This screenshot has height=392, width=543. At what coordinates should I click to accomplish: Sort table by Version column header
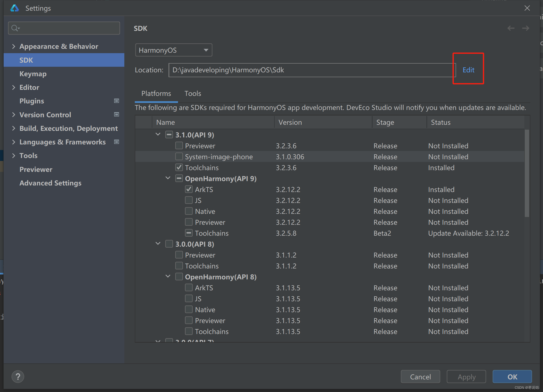click(x=323, y=122)
